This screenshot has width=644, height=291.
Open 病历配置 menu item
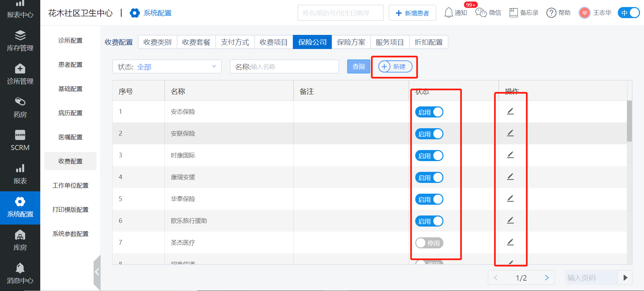(70, 113)
